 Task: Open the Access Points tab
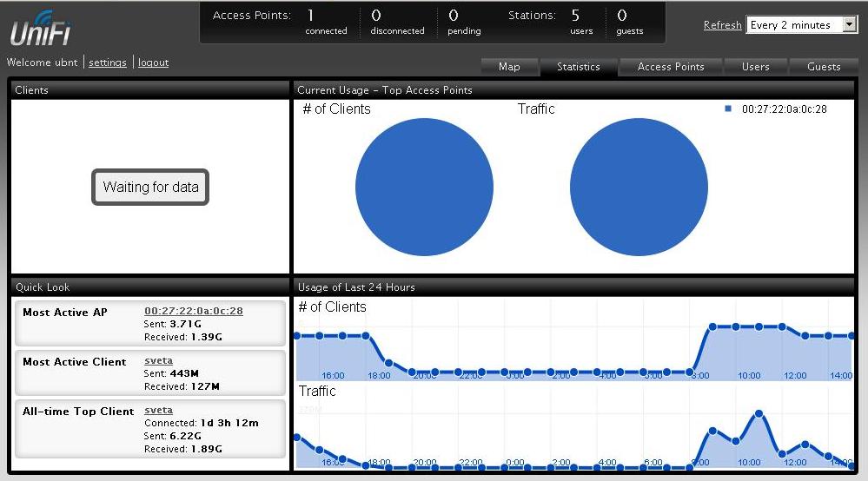[x=670, y=67]
